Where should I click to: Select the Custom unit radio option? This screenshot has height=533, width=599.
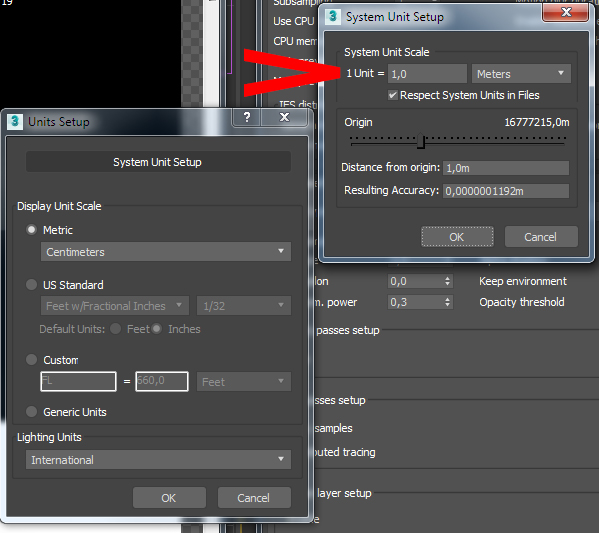coord(31,360)
